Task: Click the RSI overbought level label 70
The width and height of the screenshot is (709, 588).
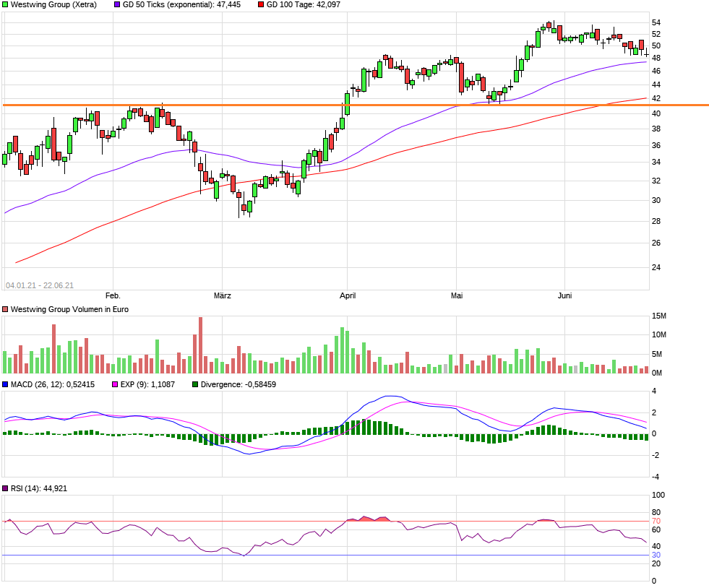Action: (x=656, y=521)
